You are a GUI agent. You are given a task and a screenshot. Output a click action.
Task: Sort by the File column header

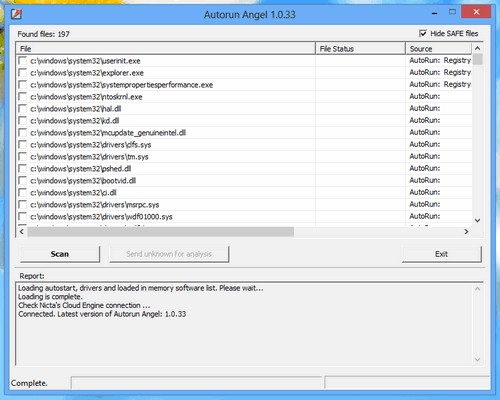pyautogui.click(x=166, y=49)
